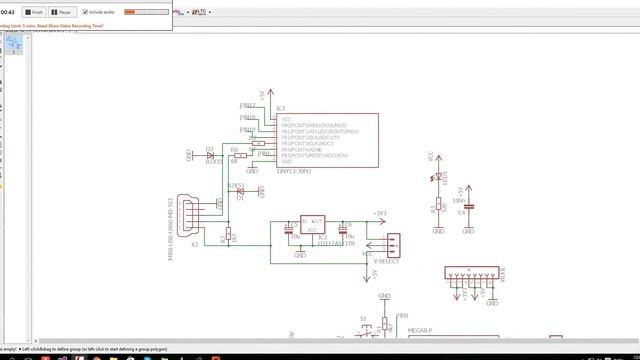
Task: Click the GND symbol below IC3
Action: 252,169
